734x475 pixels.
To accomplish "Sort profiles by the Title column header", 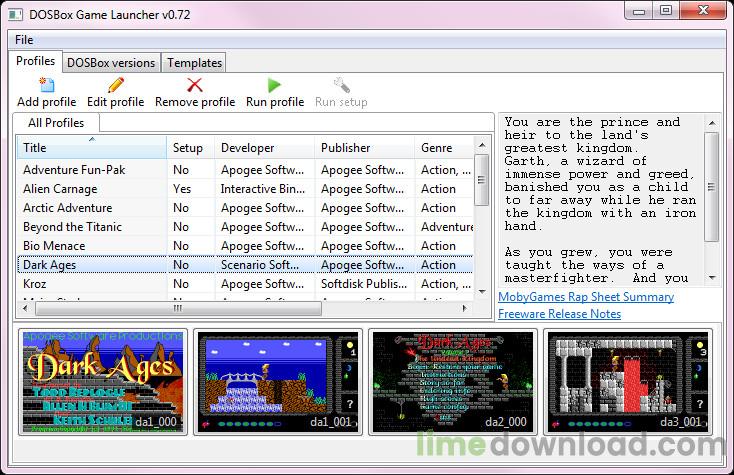I will coord(92,148).
